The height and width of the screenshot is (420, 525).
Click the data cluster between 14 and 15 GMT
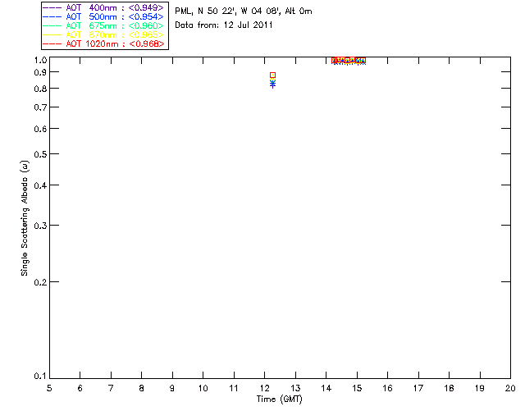tap(349, 61)
